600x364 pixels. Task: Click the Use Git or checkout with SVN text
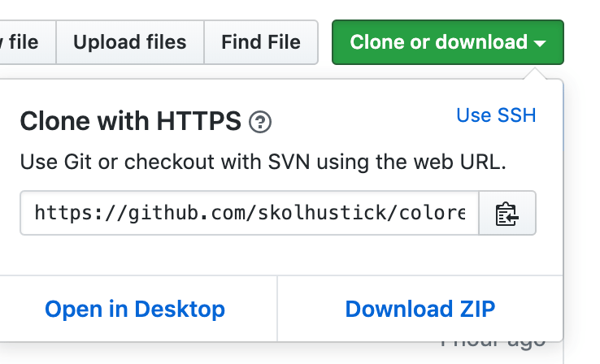[x=263, y=162]
